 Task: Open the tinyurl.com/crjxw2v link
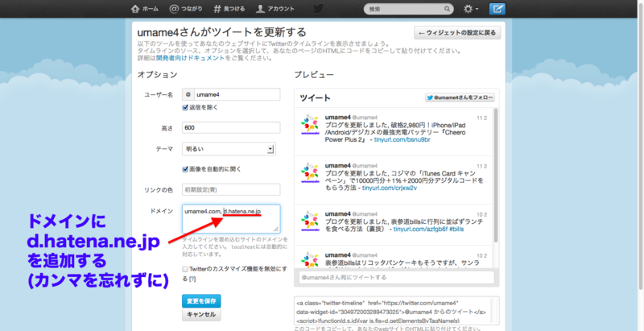click(x=390, y=188)
